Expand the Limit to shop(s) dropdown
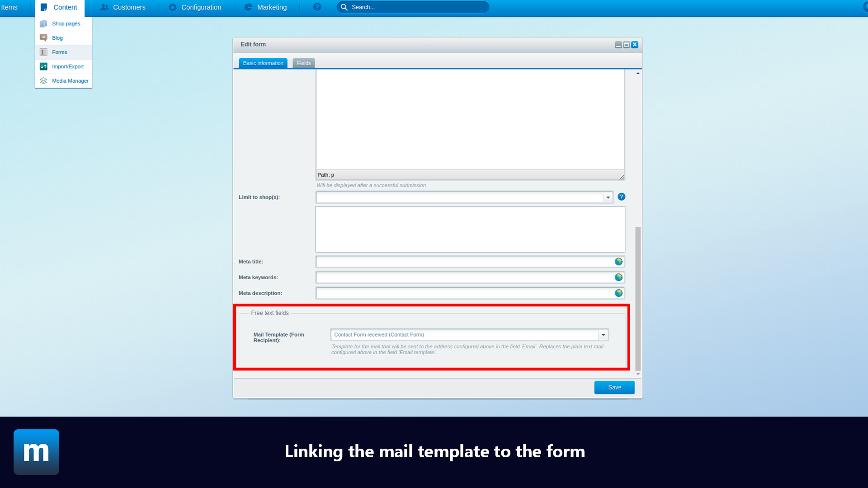The image size is (868, 488). (608, 197)
